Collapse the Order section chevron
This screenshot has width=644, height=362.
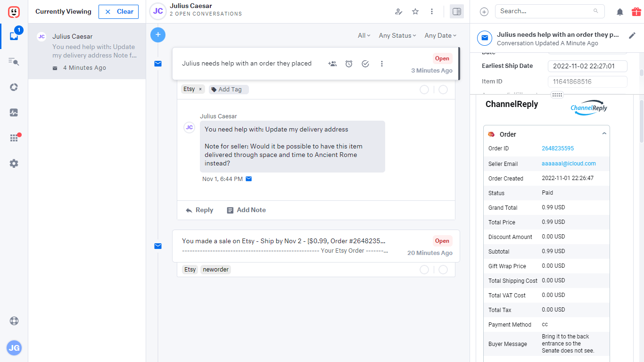tap(604, 134)
